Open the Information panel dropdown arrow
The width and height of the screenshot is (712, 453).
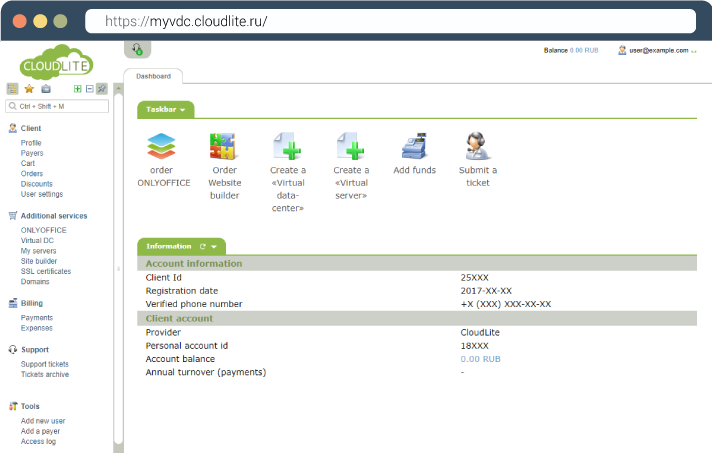tap(214, 246)
